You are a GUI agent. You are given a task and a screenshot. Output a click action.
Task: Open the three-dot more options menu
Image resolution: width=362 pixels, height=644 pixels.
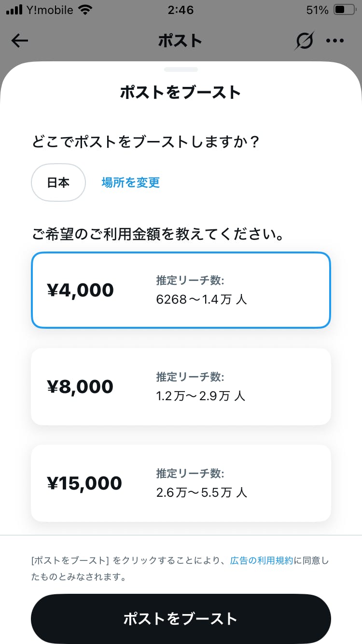[335, 41]
